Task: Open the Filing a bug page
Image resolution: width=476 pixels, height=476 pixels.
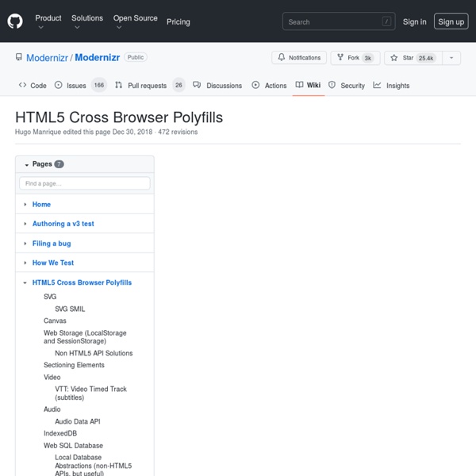Action: (x=52, y=244)
